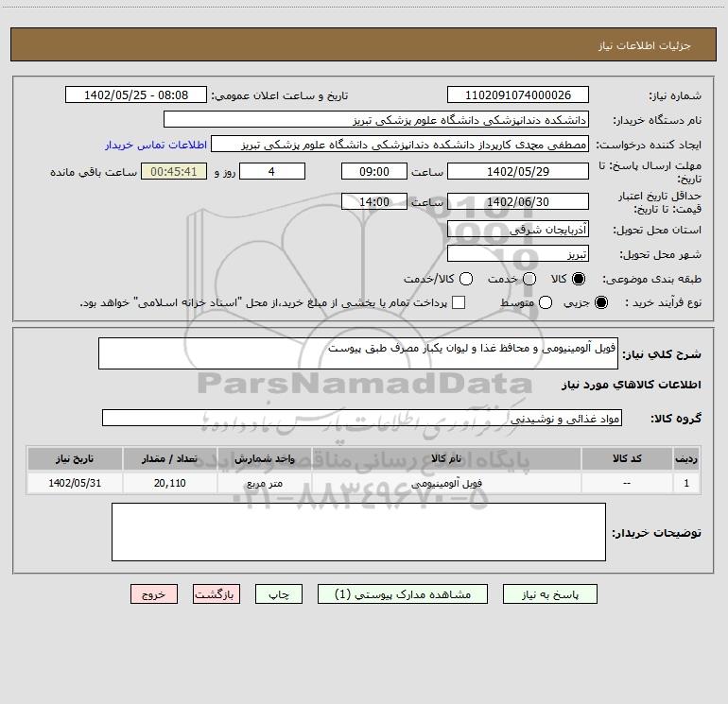Viewport: 728px width, 704px height.
Task: Click the فویل آلومینیومی item name cell
Action: click(x=446, y=483)
